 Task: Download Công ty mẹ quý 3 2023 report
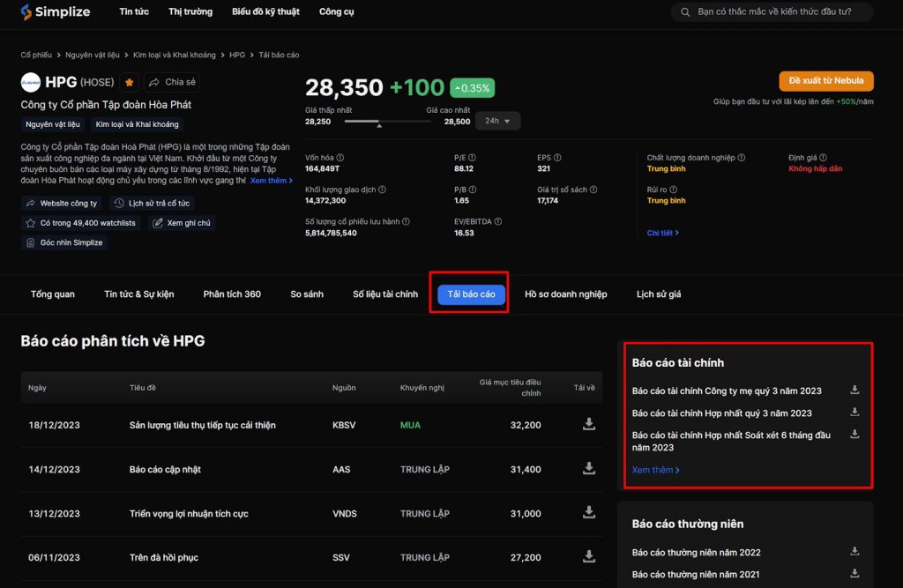pos(854,390)
